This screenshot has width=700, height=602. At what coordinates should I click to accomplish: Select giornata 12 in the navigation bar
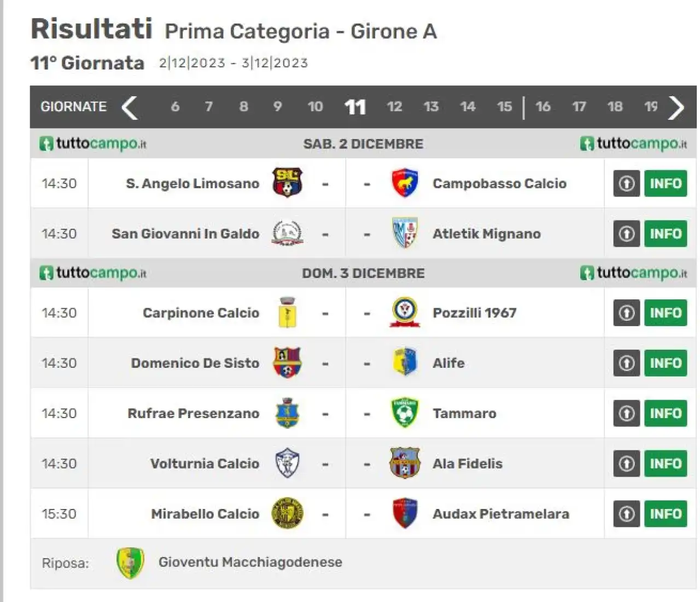(394, 107)
